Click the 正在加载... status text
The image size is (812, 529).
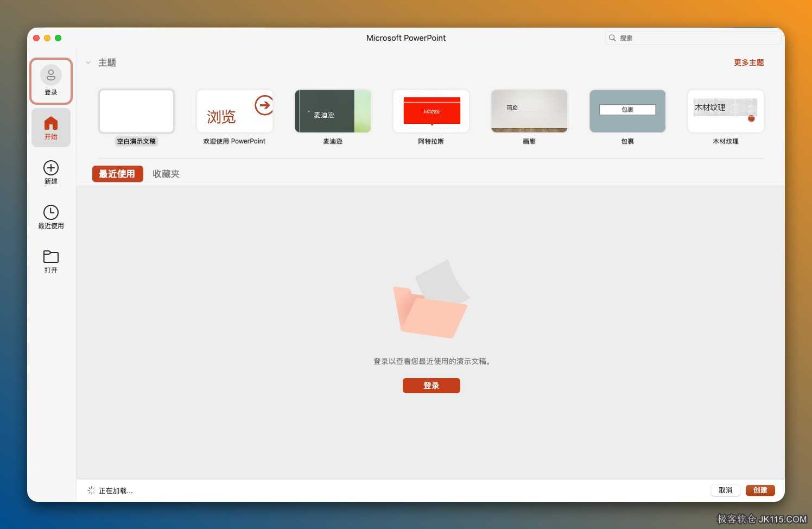(116, 490)
